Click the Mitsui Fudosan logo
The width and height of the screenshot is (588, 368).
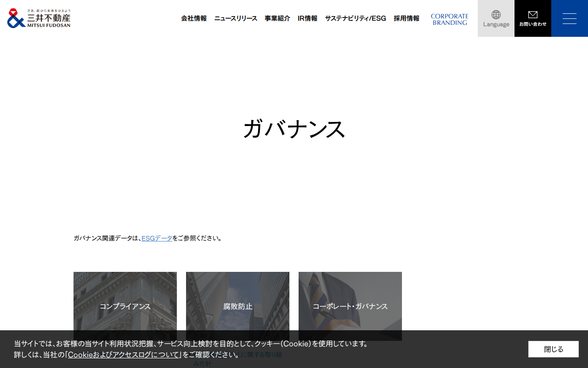39,18
